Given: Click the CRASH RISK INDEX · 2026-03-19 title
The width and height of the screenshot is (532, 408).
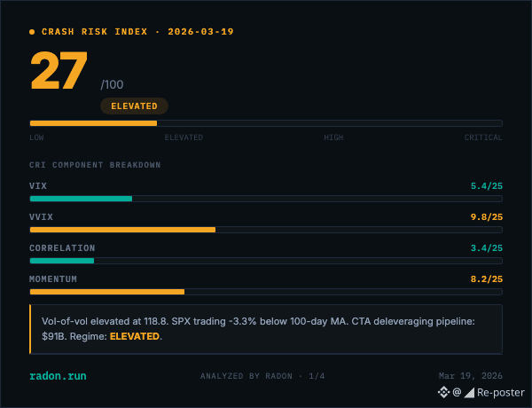Looking at the screenshot, I should coord(137,32).
